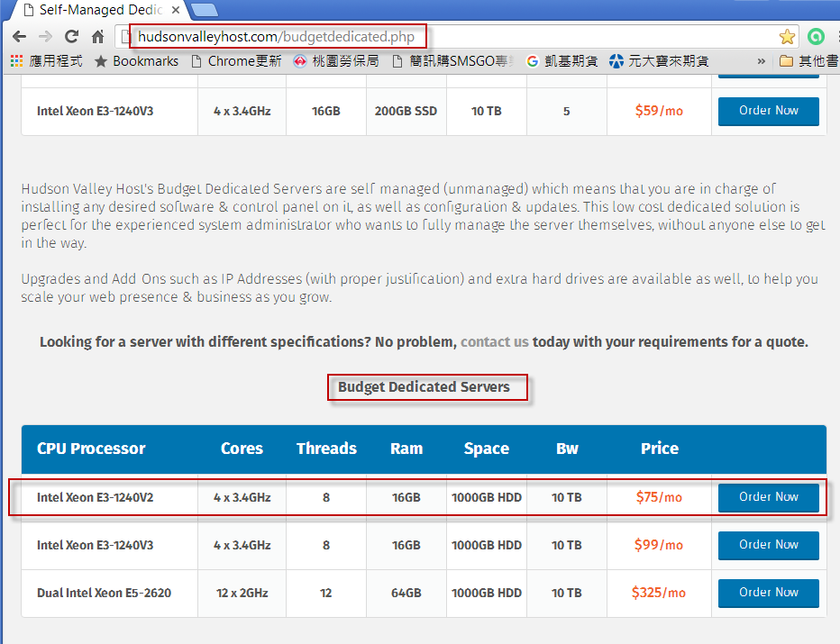Select 'Dual Intel Xeon E5-2620' processor name
Screen dimensions: 840x644
104,593
